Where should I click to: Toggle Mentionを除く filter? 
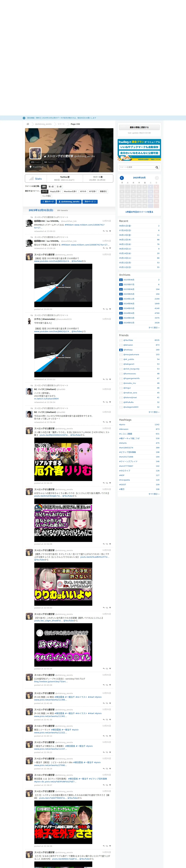point(70,191)
